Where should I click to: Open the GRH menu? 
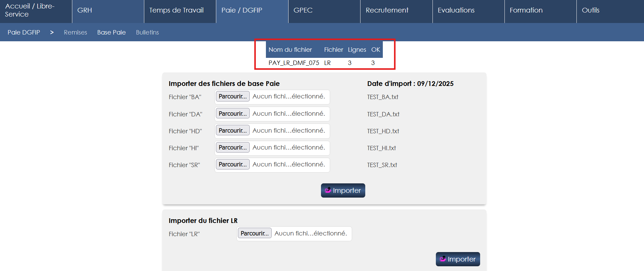pos(84,10)
